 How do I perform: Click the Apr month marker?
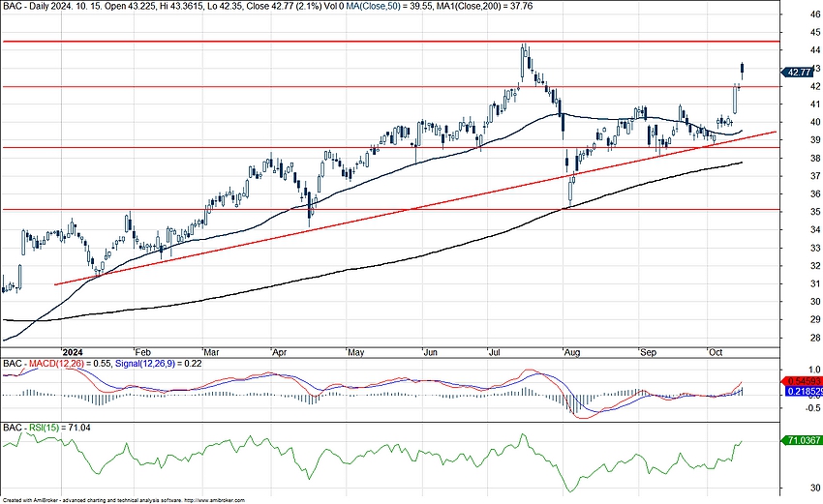tap(279, 352)
